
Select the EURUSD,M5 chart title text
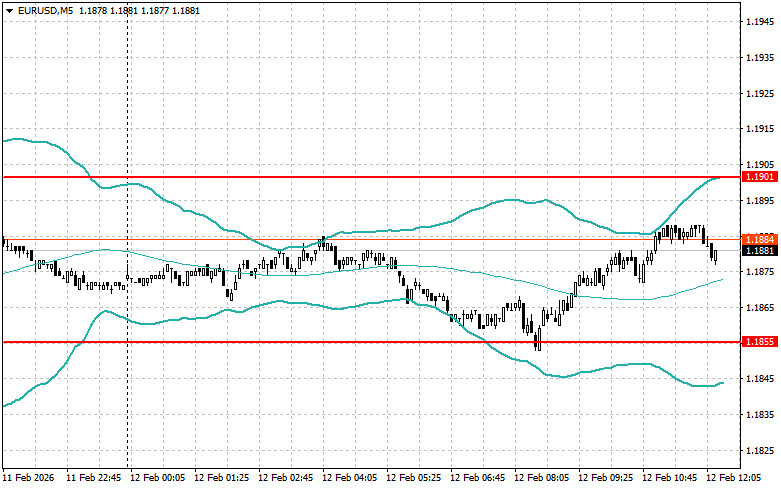[x=45, y=10]
